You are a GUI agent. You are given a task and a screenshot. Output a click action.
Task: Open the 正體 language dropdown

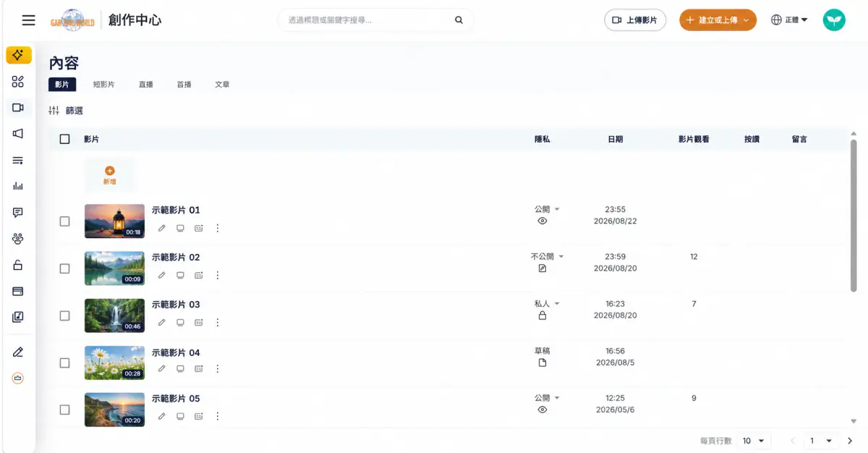click(x=790, y=20)
